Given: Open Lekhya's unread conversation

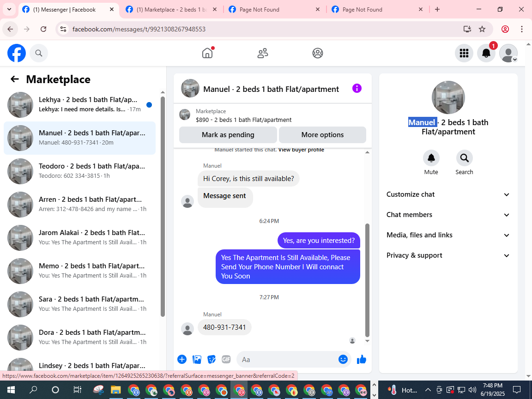Looking at the screenshot, I should point(80,104).
